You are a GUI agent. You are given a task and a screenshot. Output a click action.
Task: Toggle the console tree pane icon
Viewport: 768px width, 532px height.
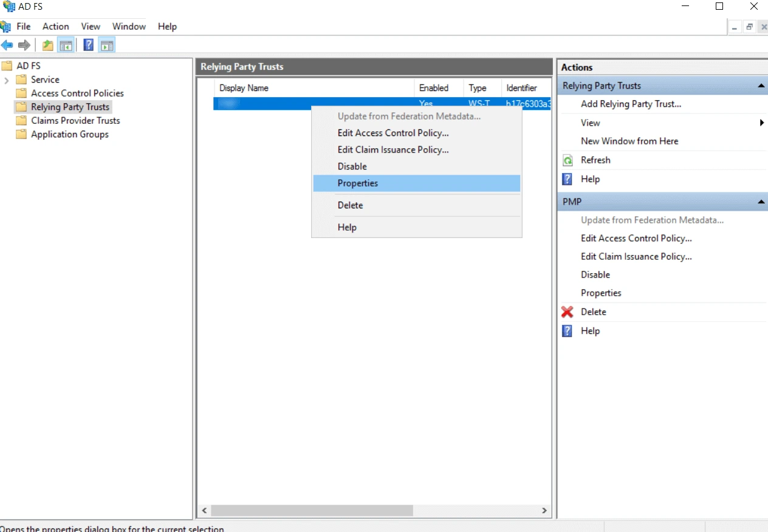(x=66, y=44)
